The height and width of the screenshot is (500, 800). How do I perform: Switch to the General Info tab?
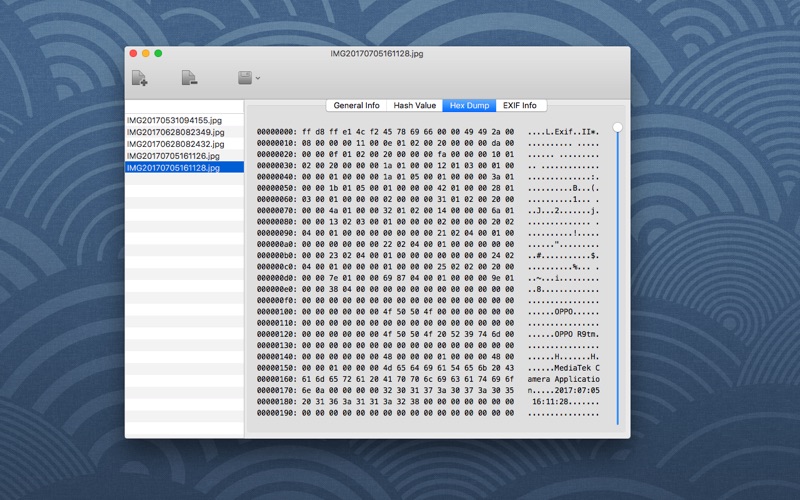356,105
